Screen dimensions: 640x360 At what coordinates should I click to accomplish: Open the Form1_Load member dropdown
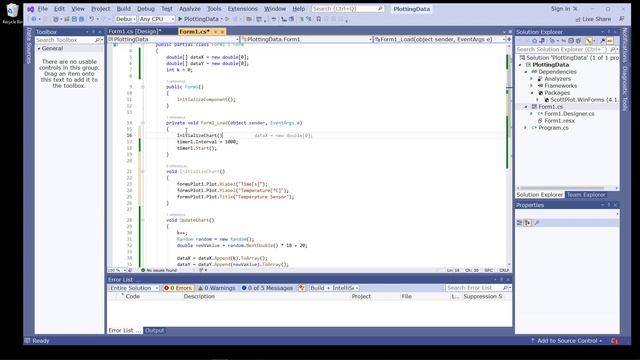click(439, 39)
